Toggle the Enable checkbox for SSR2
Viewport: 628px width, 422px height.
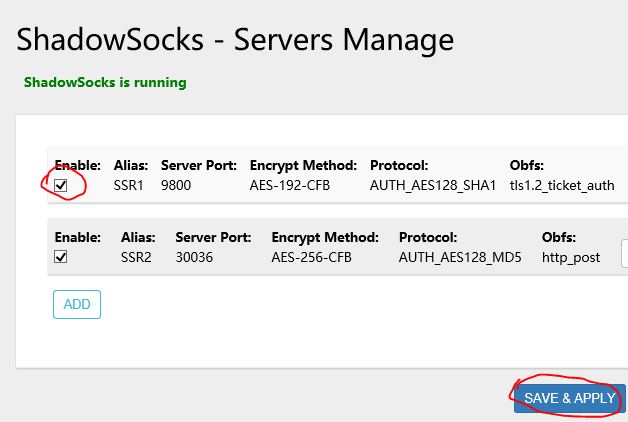[x=60, y=257]
